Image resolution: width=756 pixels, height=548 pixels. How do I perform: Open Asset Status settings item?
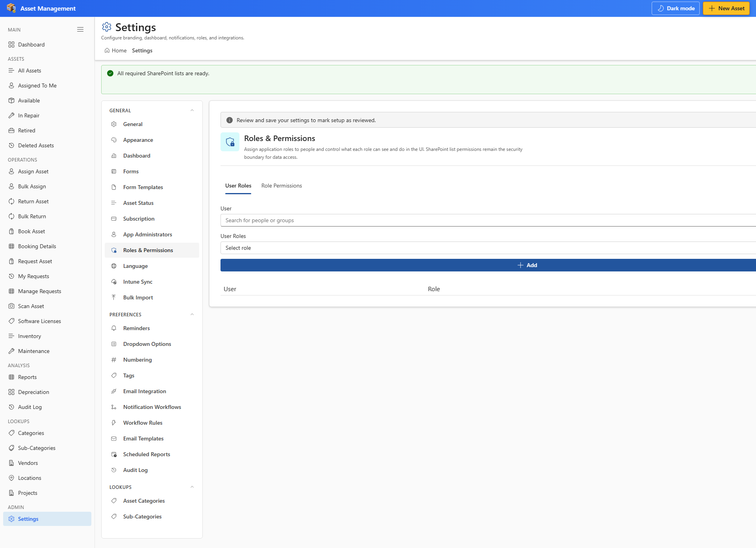pos(152,203)
